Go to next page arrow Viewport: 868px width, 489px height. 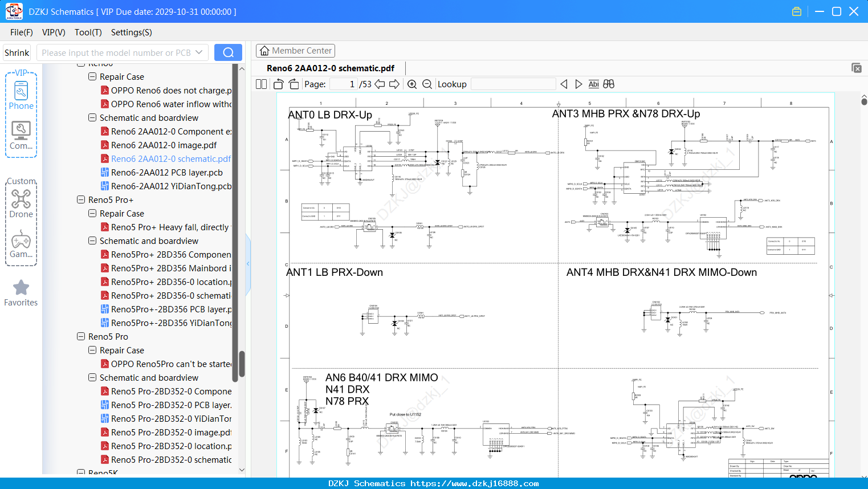[x=394, y=84]
